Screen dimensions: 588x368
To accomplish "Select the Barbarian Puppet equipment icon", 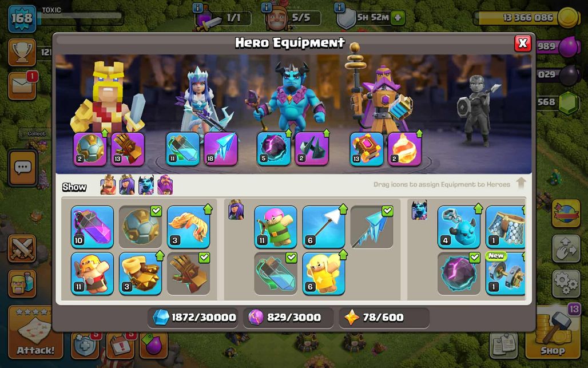I will (x=92, y=273).
